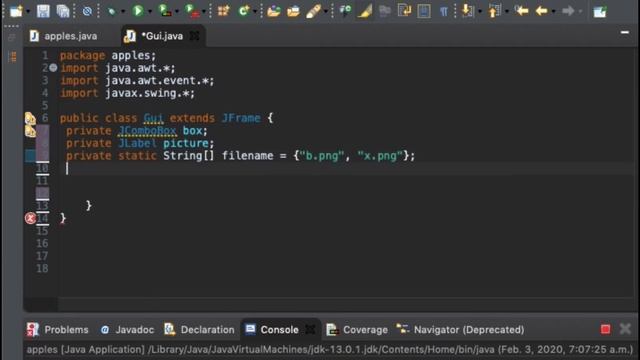Toggle Skip All Breakpoints

click(87, 11)
